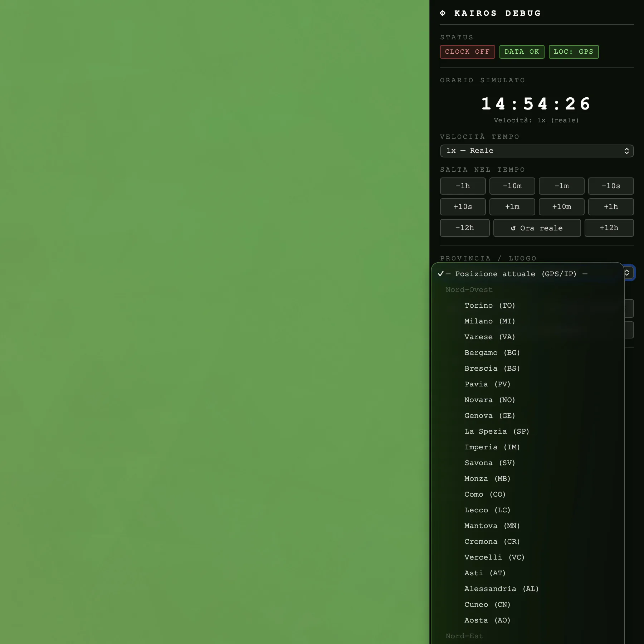Click the simulated clock time display
This screenshot has height=644, width=644.
[x=536, y=104]
